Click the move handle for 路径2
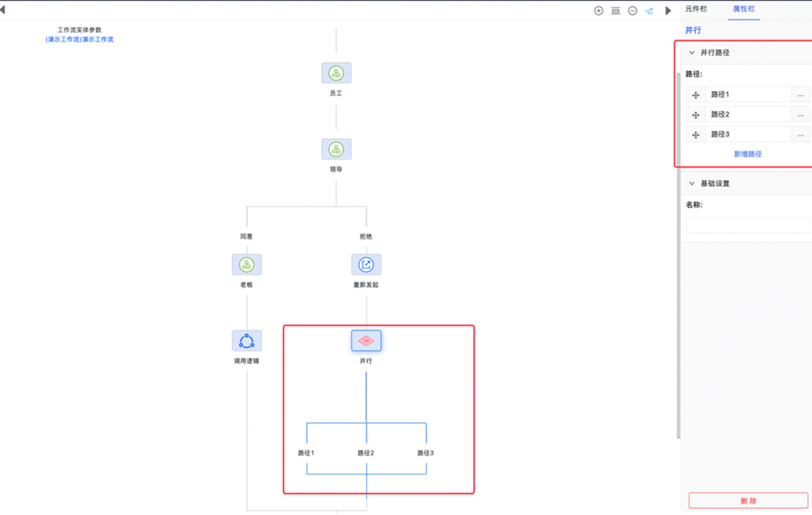812x515 pixels. click(696, 115)
